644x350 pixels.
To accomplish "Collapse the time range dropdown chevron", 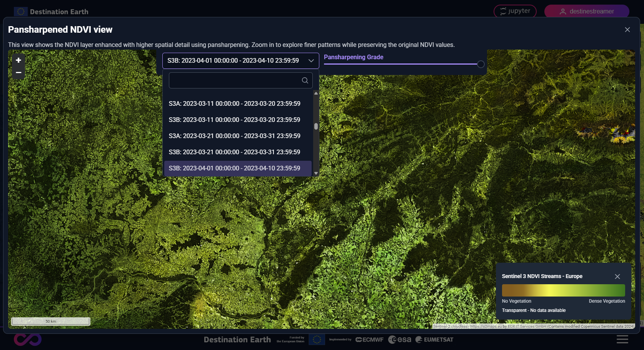I will coord(310,60).
